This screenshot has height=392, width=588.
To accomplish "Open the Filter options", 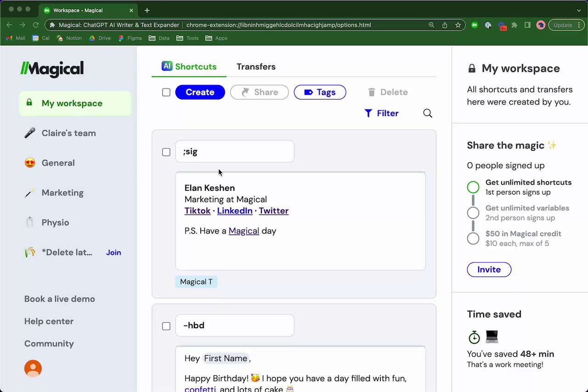I will click(x=381, y=113).
